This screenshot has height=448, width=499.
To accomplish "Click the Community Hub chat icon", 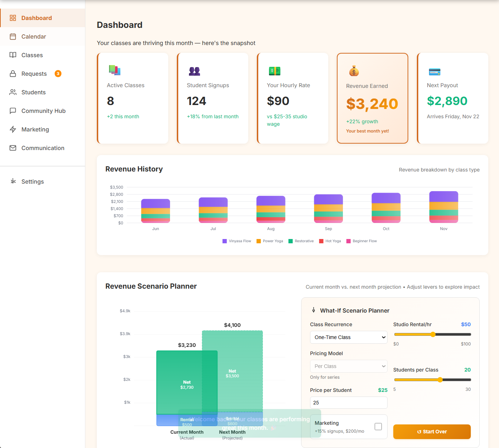I will [x=13, y=111].
